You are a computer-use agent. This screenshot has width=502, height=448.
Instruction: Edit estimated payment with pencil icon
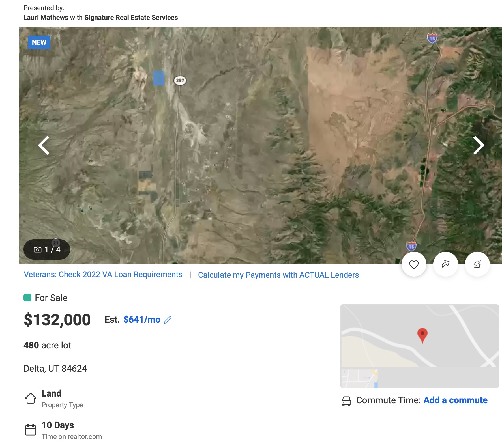tap(168, 320)
